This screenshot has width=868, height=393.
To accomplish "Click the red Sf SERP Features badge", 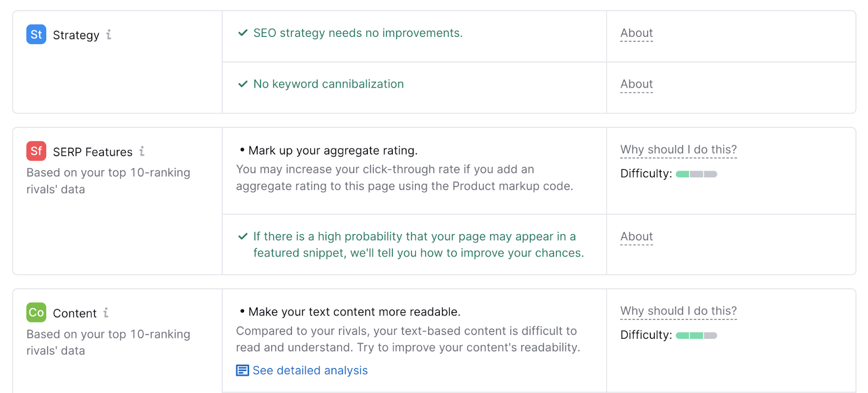I will (x=36, y=151).
